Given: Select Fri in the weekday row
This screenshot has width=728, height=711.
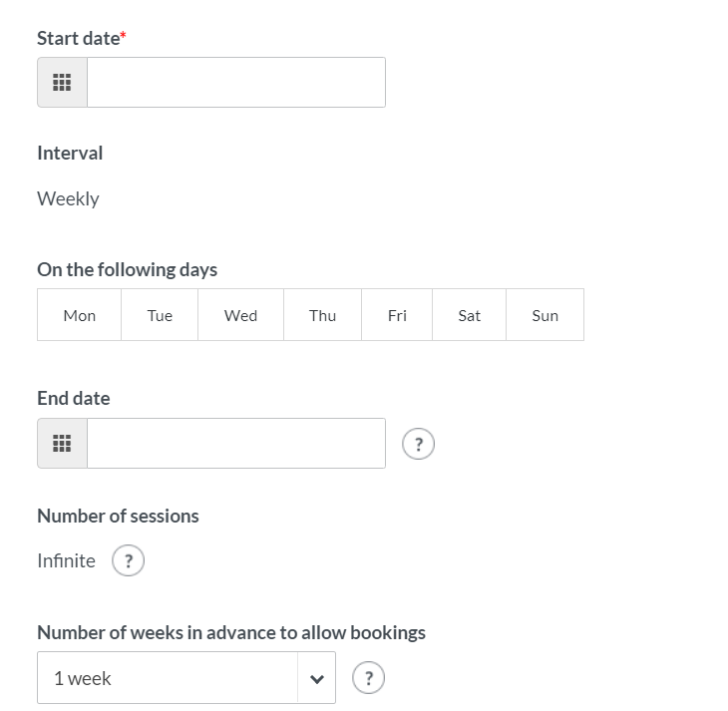Looking at the screenshot, I should [397, 315].
